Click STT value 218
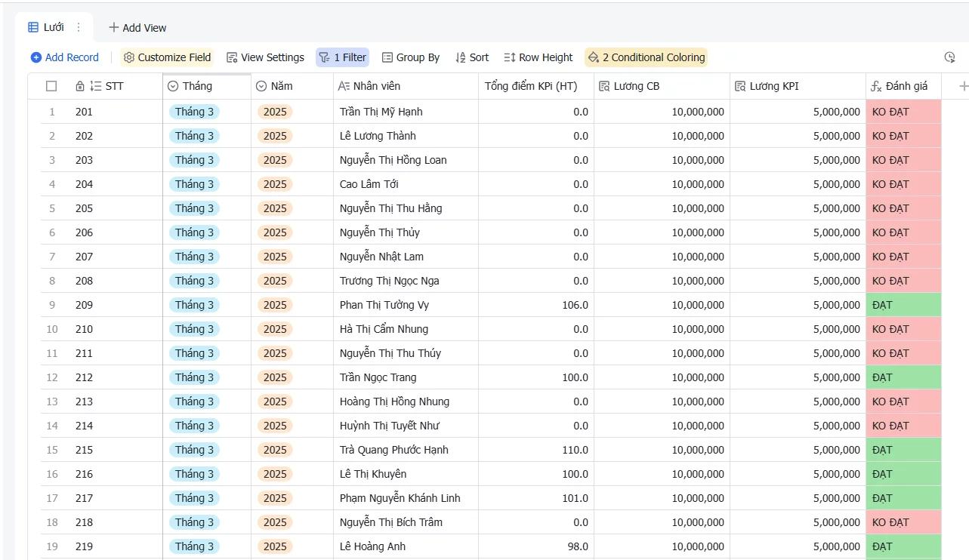Screen dimensions: 969x560 pos(84,522)
